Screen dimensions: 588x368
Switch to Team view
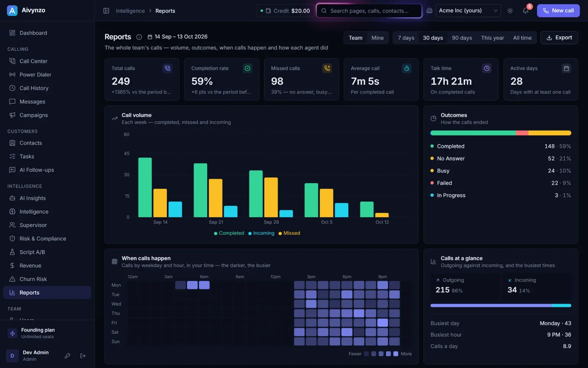click(x=355, y=38)
